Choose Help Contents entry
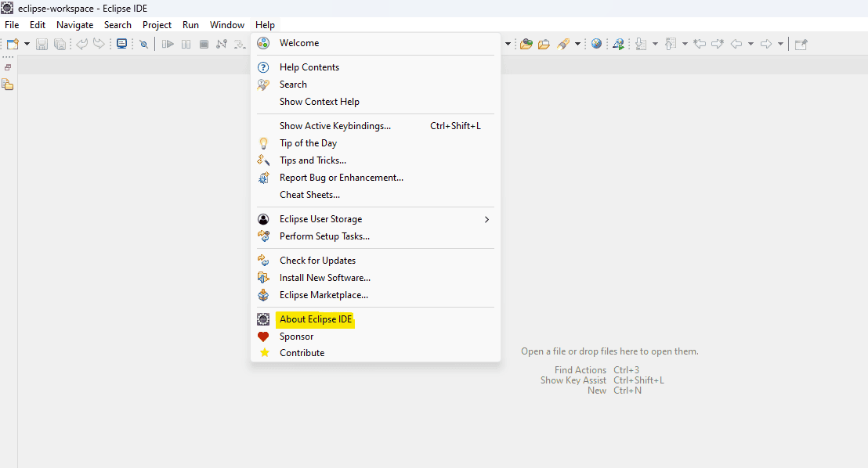This screenshot has height=468, width=868. (x=375, y=67)
